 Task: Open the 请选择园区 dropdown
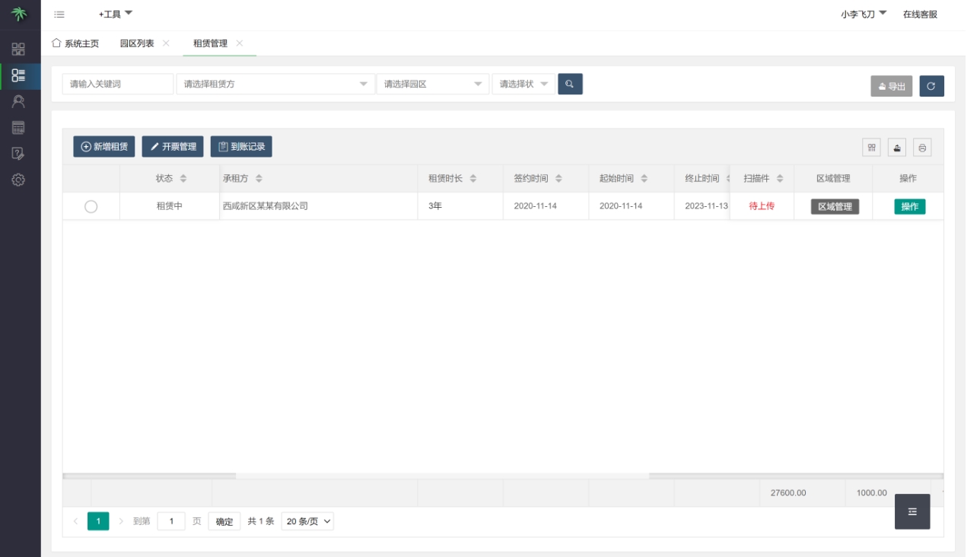[432, 84]
